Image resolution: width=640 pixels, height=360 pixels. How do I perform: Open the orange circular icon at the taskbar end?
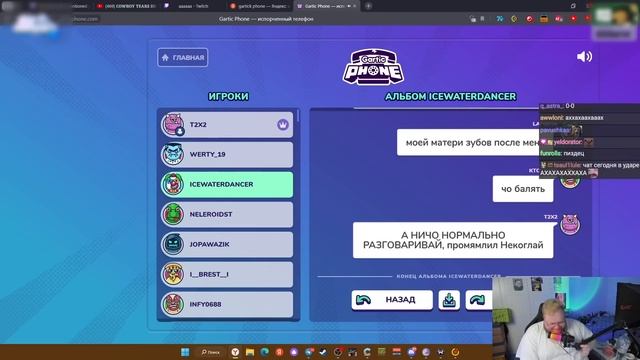[455, 352]
